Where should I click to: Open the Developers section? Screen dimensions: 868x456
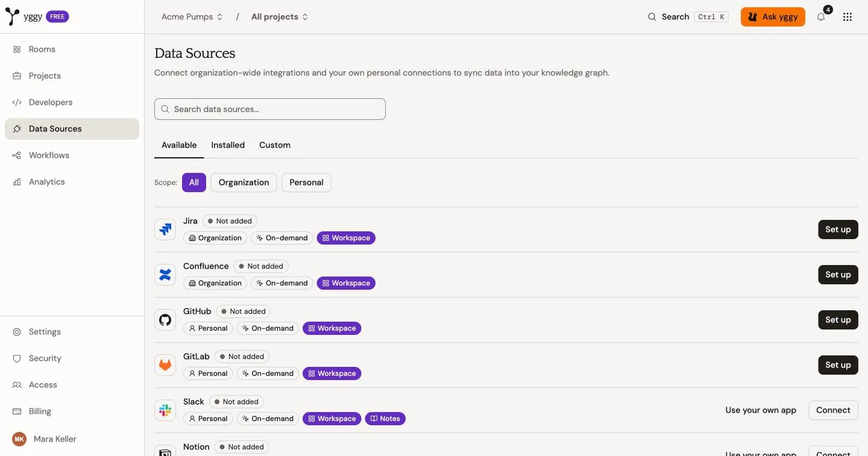72,102
